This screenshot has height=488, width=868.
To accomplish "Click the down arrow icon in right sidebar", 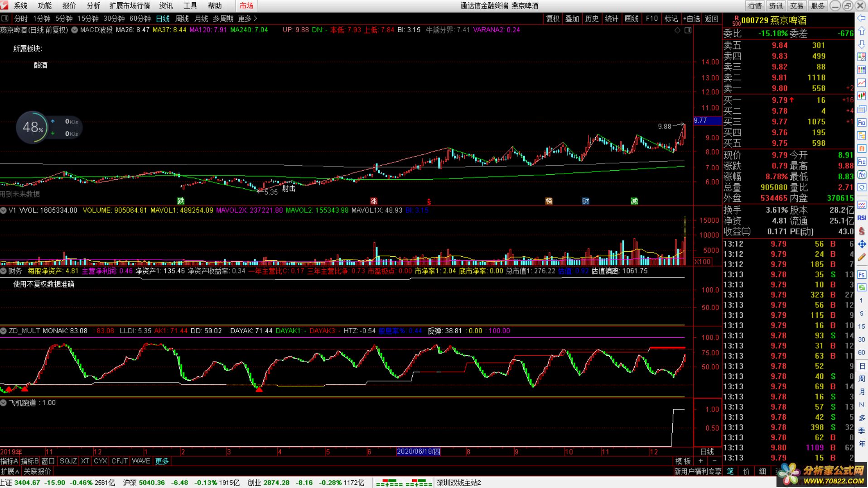I will (x=861, y=44).
